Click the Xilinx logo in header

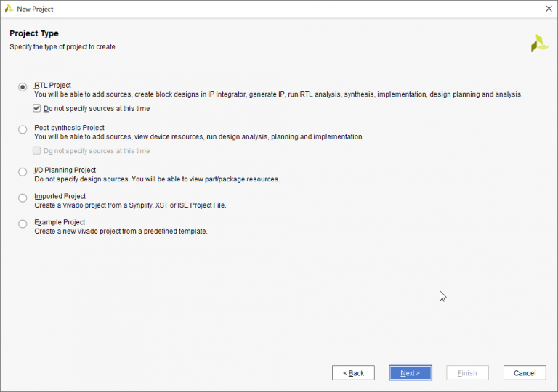(539, 43)
